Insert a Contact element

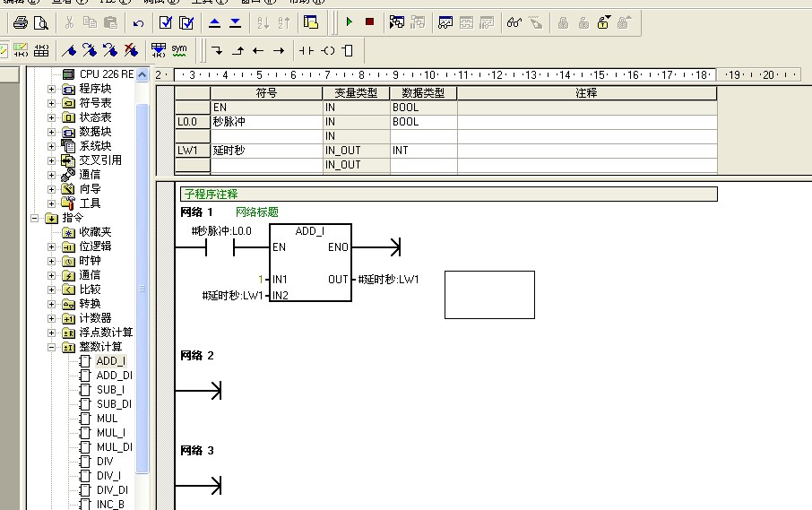306,51
